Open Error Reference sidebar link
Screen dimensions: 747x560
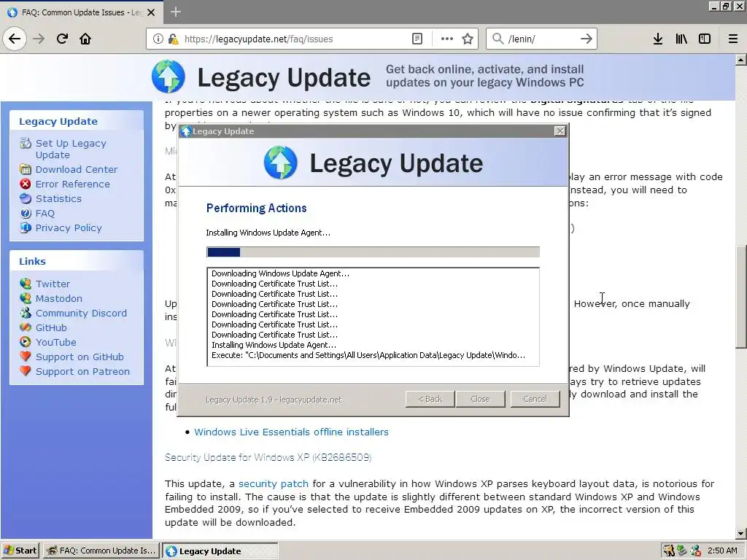[x=72, y=184]
